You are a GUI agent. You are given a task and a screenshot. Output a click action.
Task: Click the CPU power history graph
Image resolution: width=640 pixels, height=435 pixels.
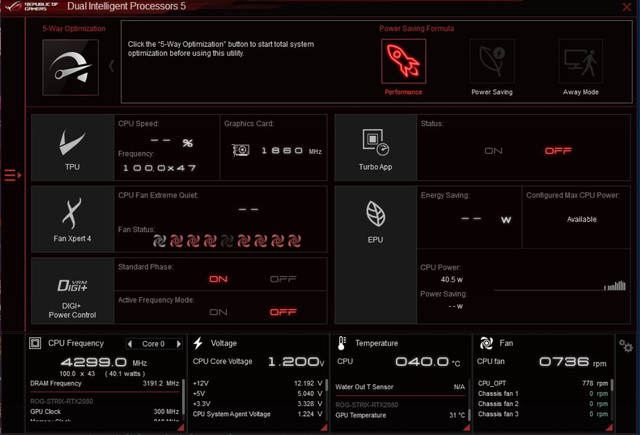pos(560,285)
